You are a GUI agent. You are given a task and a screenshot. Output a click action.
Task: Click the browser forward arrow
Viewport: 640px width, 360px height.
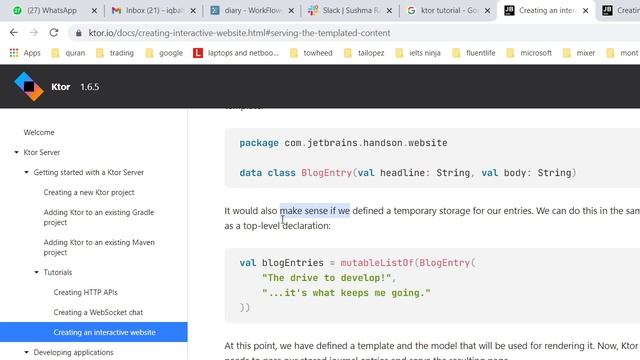pos(34,33)
